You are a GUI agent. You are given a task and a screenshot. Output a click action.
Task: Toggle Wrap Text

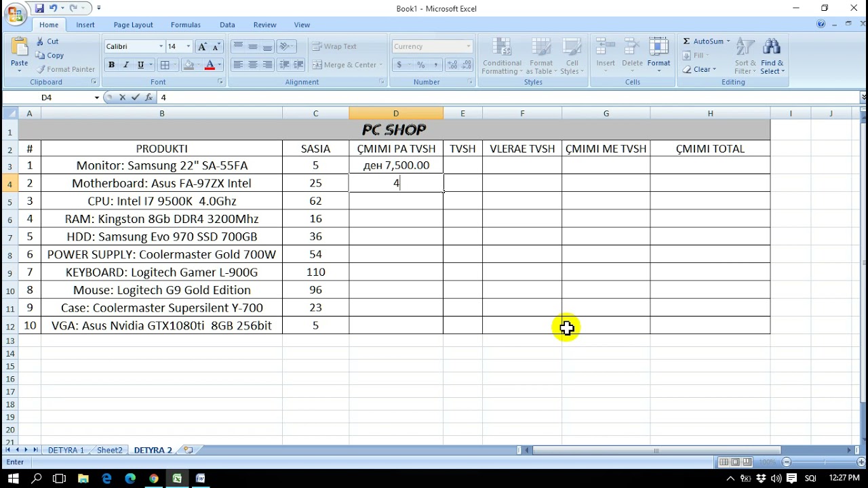click(335, 47)
